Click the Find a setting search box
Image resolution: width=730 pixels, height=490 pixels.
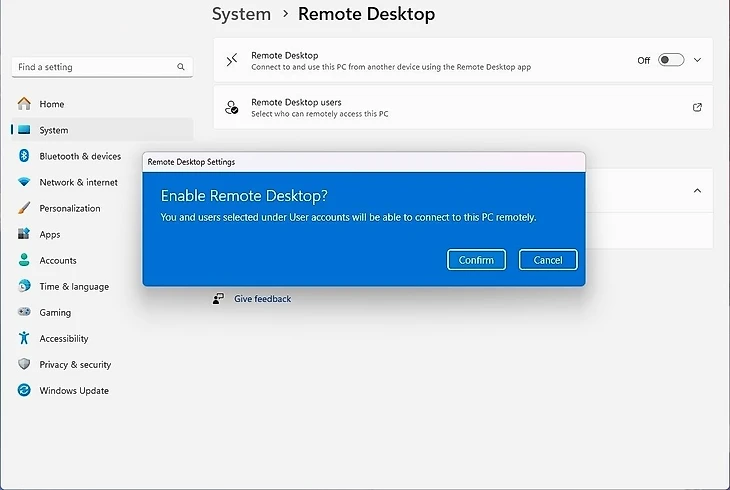coord(102,67)
